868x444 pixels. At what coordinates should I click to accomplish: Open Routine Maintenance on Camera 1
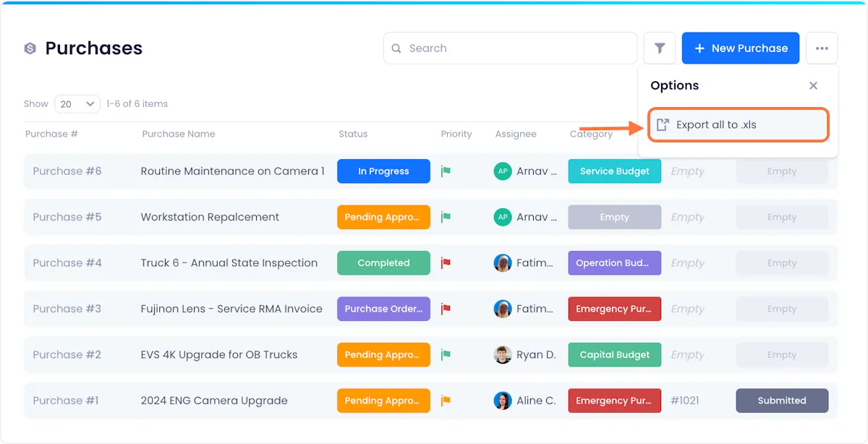click(232, 171)
